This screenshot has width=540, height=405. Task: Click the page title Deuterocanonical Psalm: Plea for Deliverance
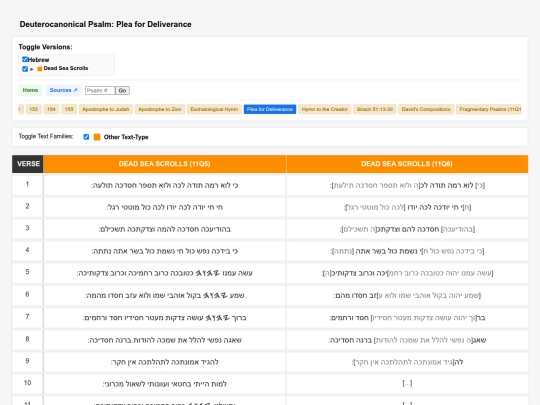point(105,24)
